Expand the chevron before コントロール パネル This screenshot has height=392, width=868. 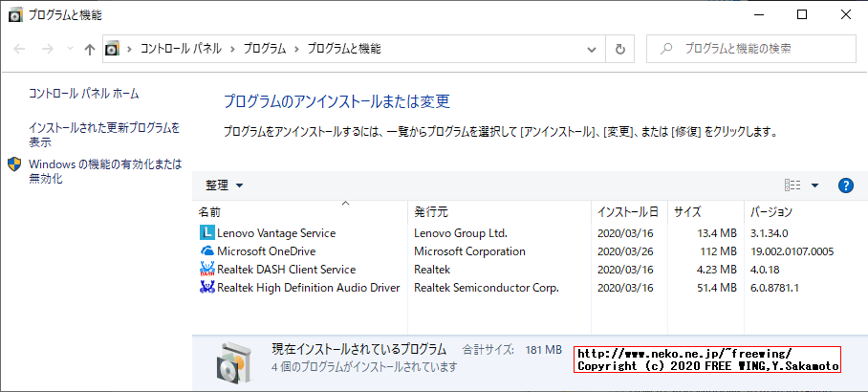(130, 49)
